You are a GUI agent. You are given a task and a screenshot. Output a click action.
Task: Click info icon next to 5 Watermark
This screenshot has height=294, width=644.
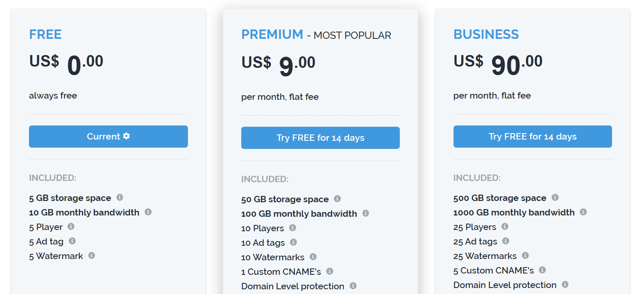click(x=92, y=256)
